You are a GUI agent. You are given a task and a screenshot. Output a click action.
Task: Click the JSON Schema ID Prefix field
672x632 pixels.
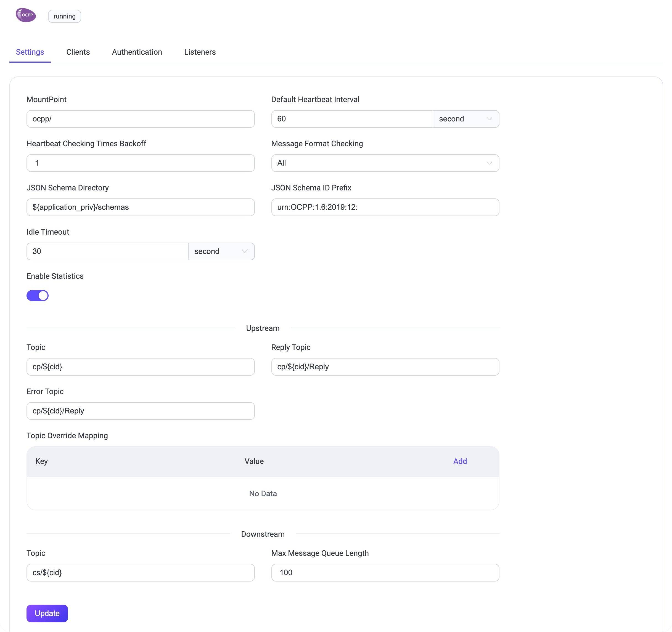385,207
